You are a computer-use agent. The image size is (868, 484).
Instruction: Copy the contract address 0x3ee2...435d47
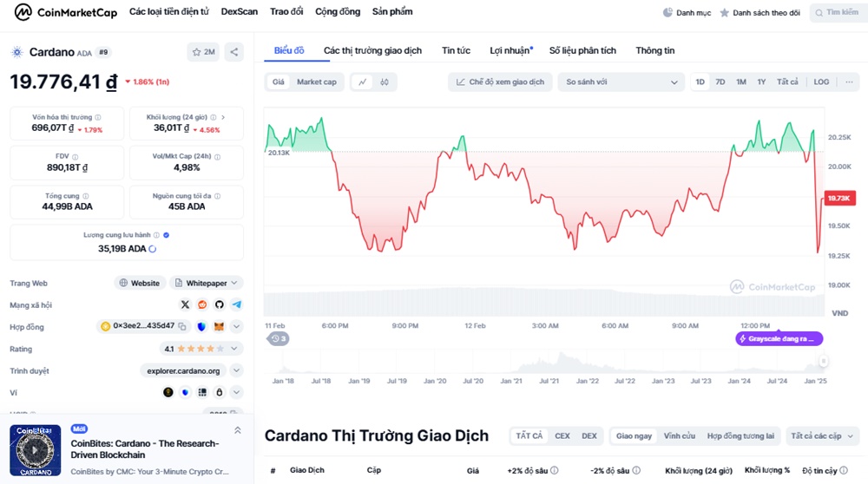[181, 327]
